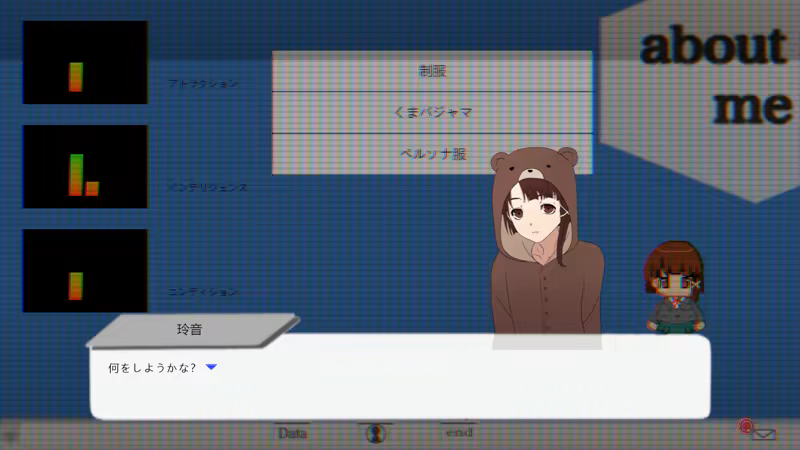This screenshot has height=450, width=800.
Task: Click the red notification badge near the envelope
Action: (745, 426)
